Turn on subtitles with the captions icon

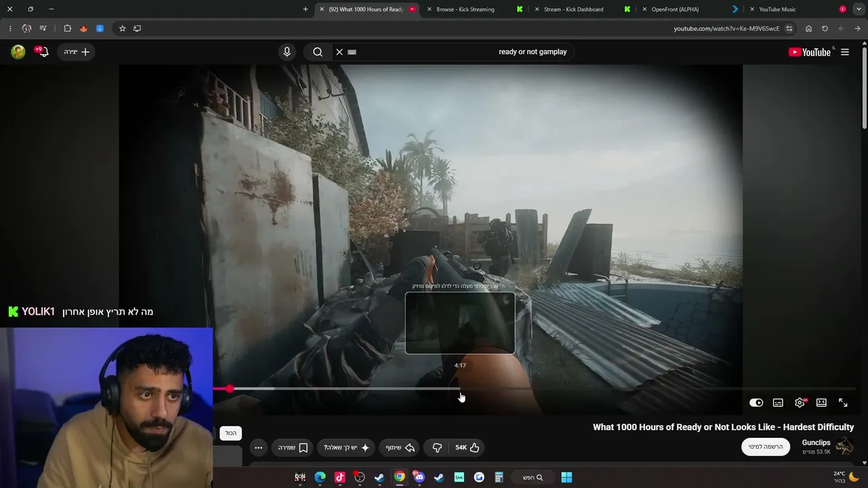(x=778, y=403)
